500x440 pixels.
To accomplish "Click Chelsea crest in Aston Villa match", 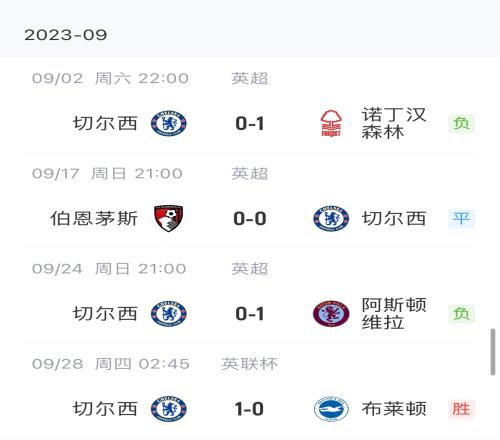I will [169, 314].
